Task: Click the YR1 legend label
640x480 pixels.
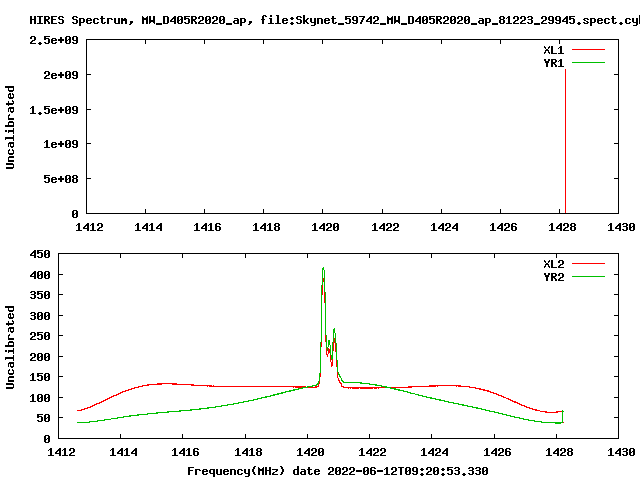Action: point(553,63)
